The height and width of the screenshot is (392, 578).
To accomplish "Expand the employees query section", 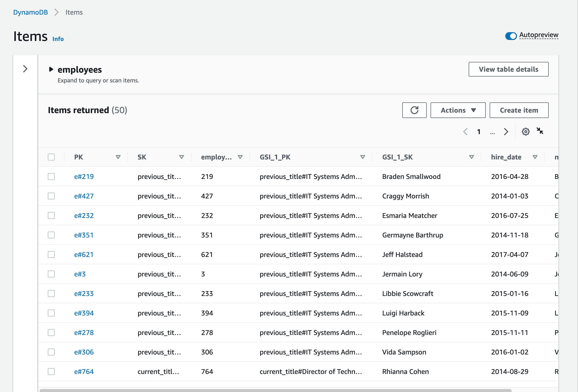I will 51,69.
